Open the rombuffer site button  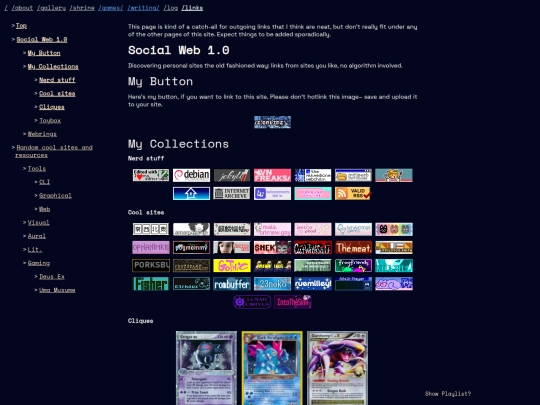coord(232,284)
